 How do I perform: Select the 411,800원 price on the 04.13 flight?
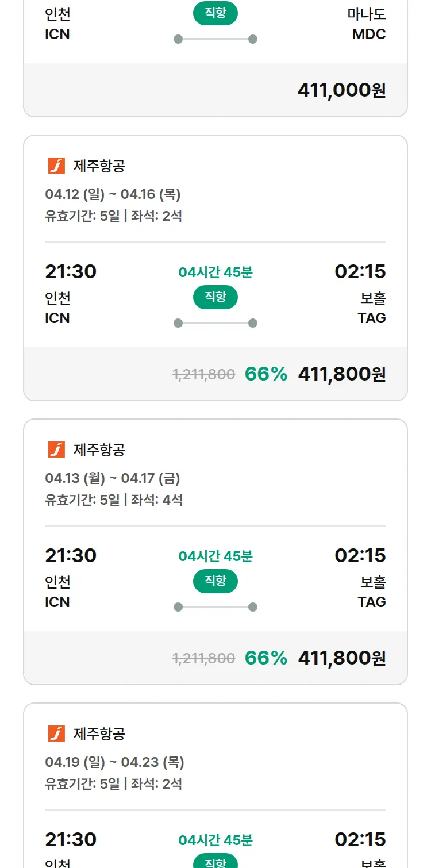click(x=341, y=658)
